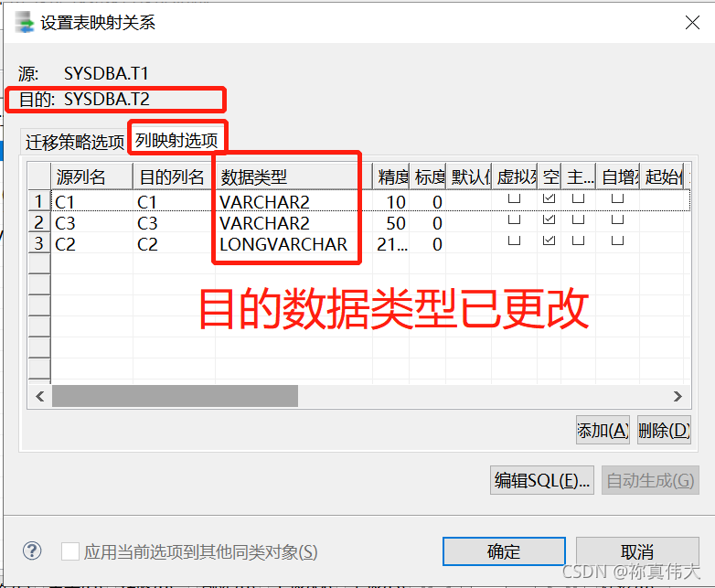Viewport: 715px width, 588px height.
Task: Switch to 迁移策略选项 tab
Action: (75, 142)
